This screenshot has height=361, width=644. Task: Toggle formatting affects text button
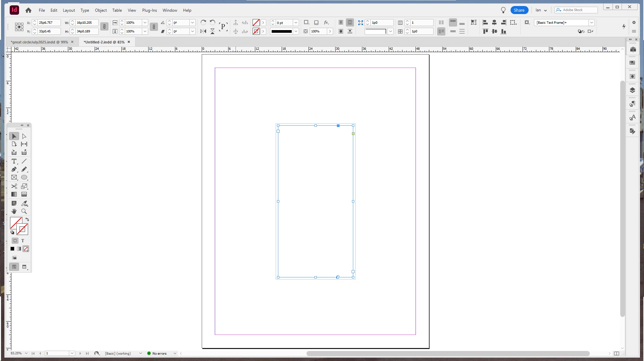pos(23,241)
